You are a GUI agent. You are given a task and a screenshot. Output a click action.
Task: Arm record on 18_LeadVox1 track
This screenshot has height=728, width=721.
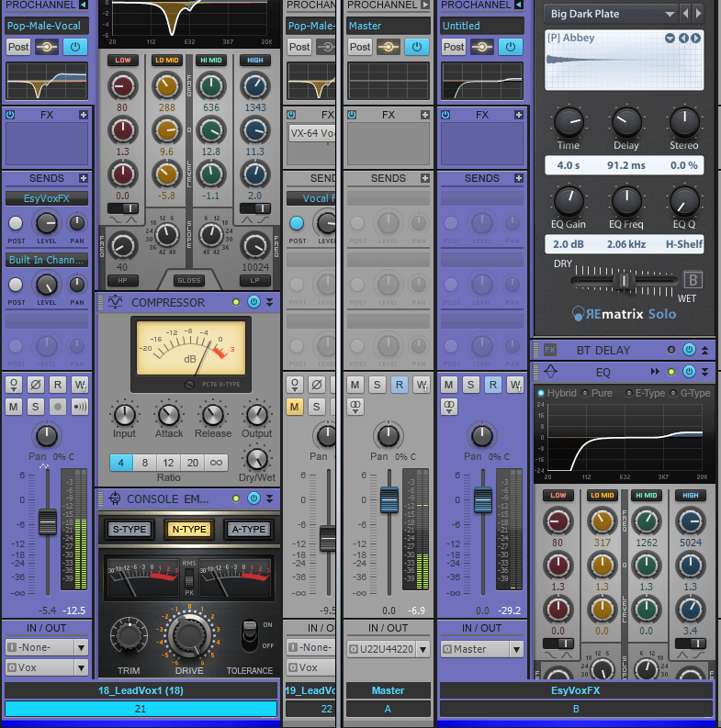point(58,407)
